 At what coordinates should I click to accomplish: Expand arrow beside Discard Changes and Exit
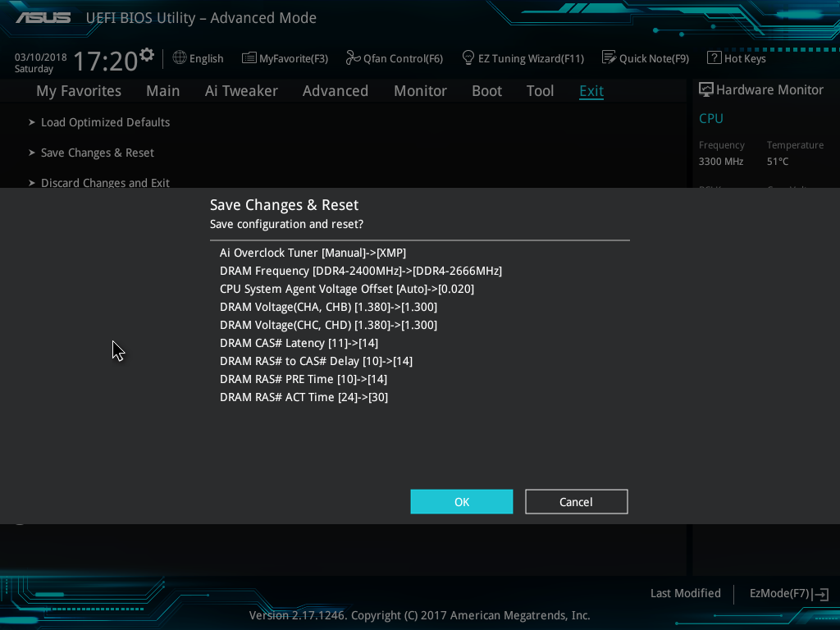click(x=32, y=183)
